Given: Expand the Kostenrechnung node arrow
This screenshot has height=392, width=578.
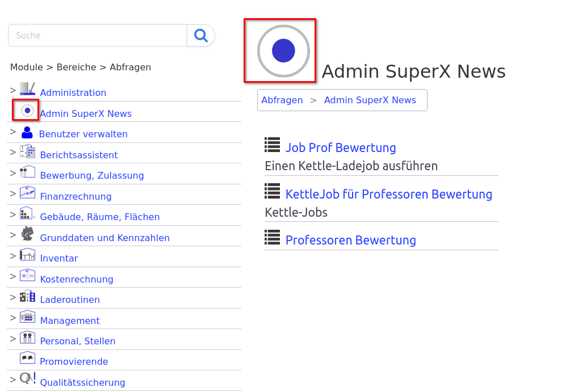Looking at the screenshot, I should [13, 276].
